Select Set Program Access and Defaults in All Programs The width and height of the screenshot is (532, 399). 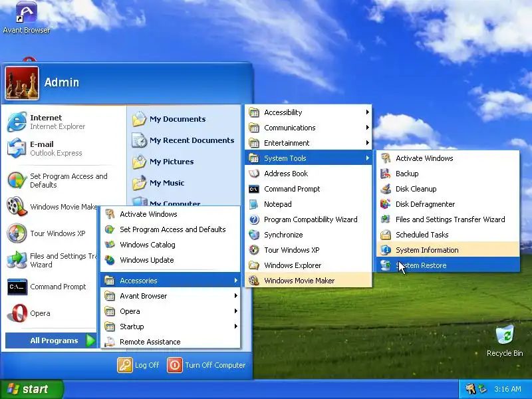point(170,229)
